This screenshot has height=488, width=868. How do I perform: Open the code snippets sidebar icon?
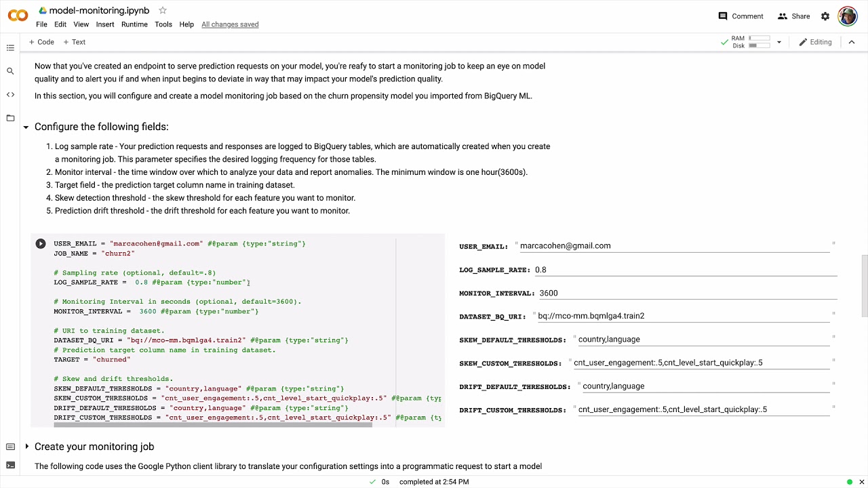(10, 94)
